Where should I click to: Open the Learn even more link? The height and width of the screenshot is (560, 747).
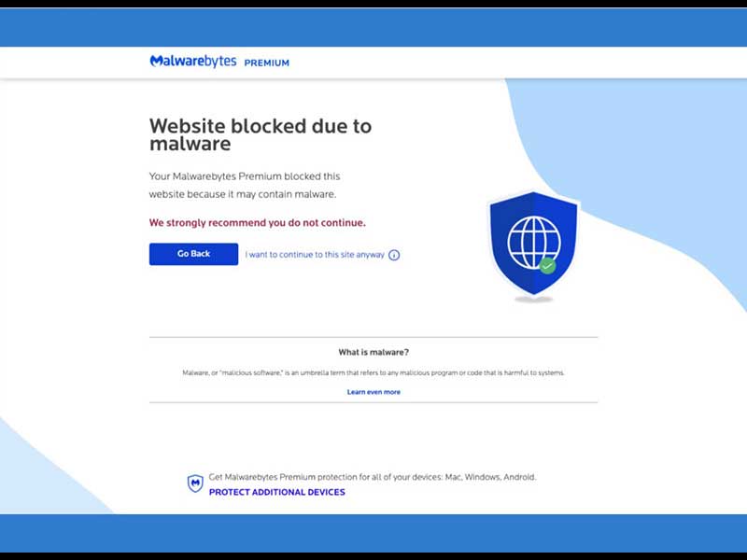373,392
